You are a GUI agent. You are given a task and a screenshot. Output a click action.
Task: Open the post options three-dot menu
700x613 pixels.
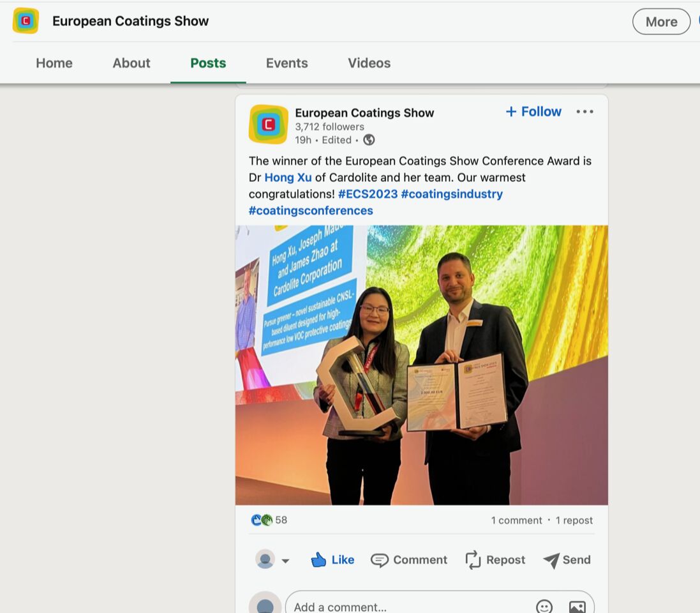585,112
